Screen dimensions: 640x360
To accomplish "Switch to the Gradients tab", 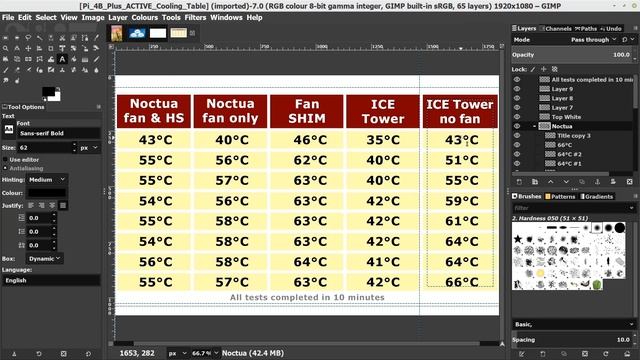I will pyautogui.click(x=596, y=196).
